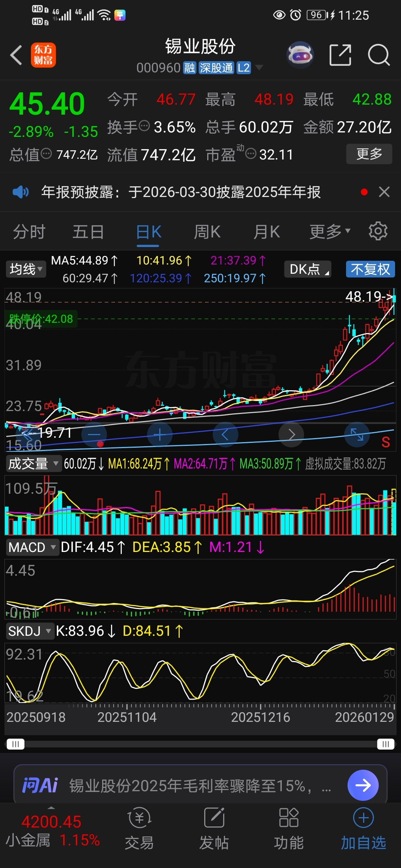The width and height of the screenshot is (401, 868).
Task: Tap the 跌停价:42.08 label
Action: point(41,319)
